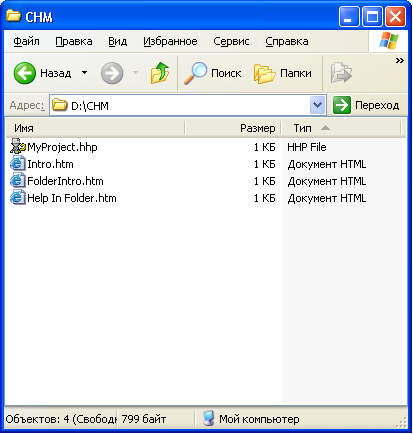Viewport: 413px width, 434px height.
Task: Open the Избранное menu
Action: point(170,41)
